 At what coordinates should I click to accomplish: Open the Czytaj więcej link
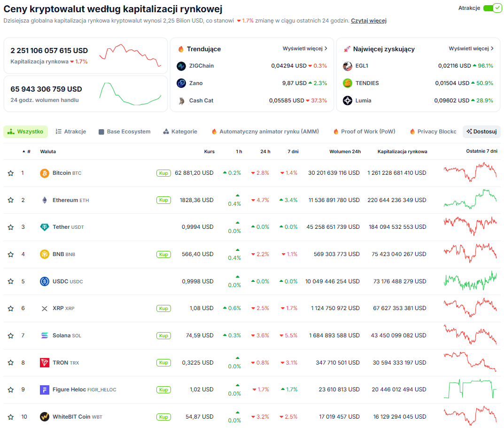click(369, 21)
